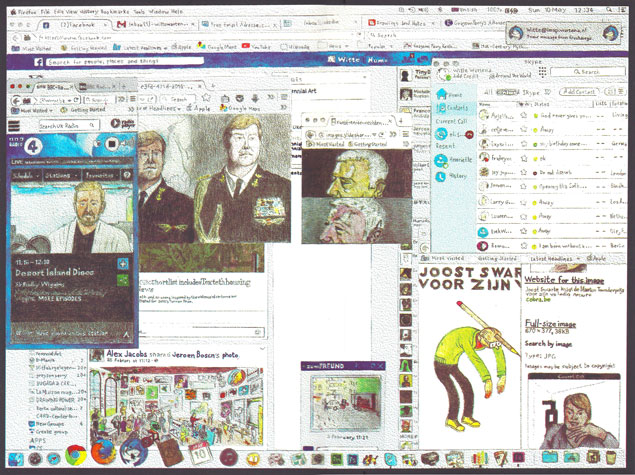Click the Thunderbird new message notification
The height and width of the screenshot is (475, 635).
coord(564,33)
